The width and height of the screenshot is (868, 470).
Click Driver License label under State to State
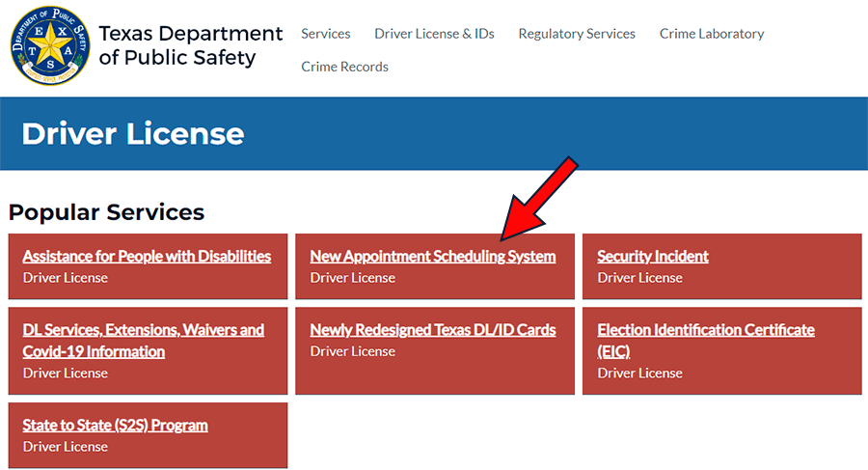tap(66, 447)
